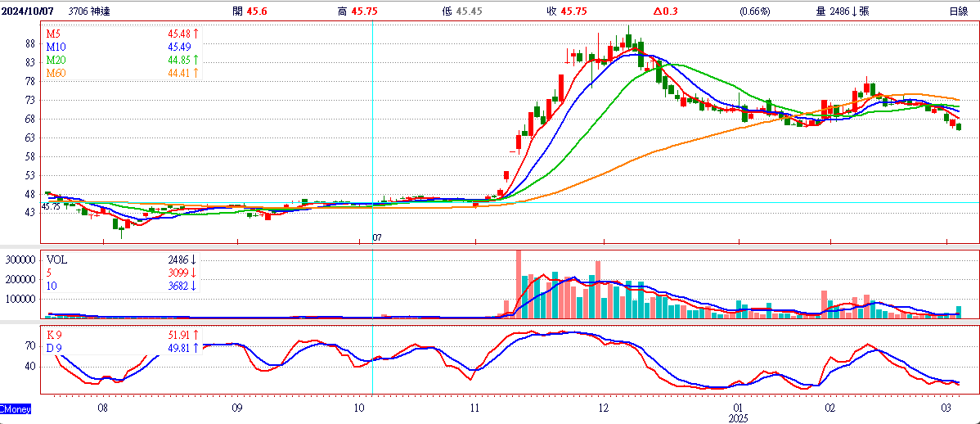Click the high price 高 45.75
Viewport: 980px width, 424px height.
[357, 11]
